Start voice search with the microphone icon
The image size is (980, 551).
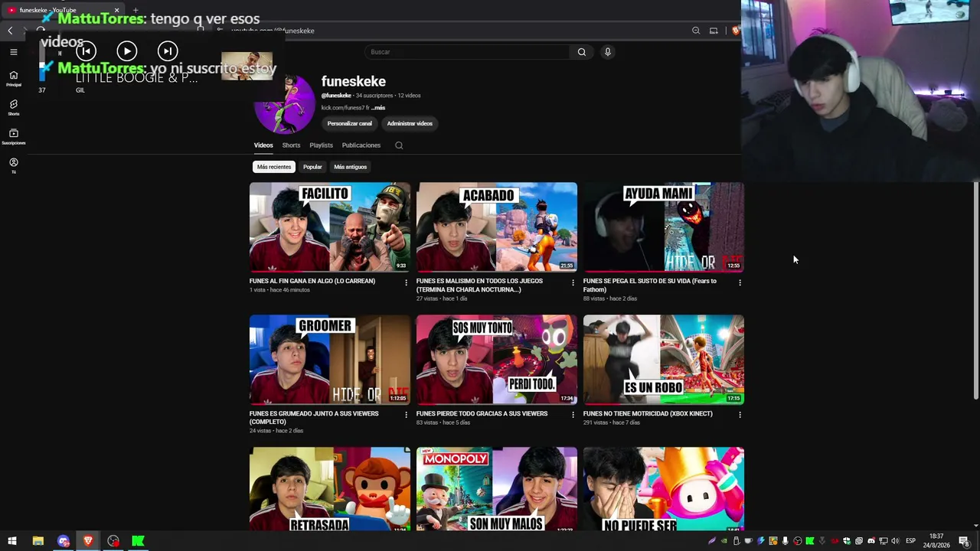[x=608, y=52]
